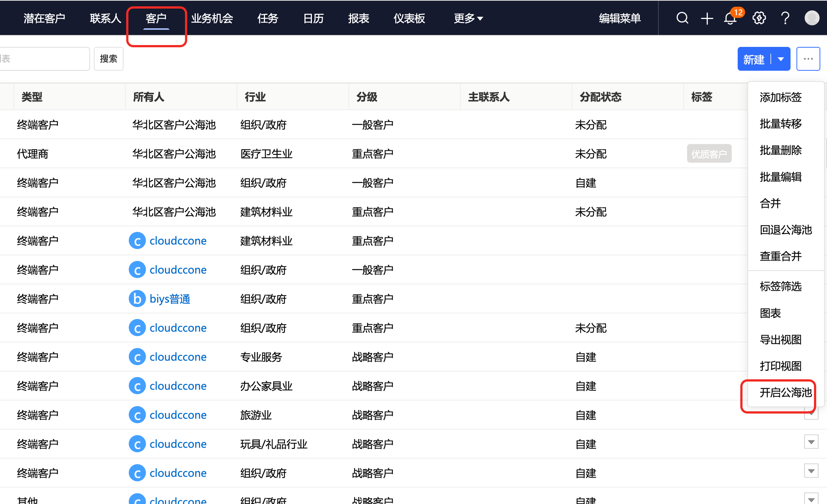827x504 pixels.
Task: Open the biys普通 owner link
Action: [x=170, y=299]
